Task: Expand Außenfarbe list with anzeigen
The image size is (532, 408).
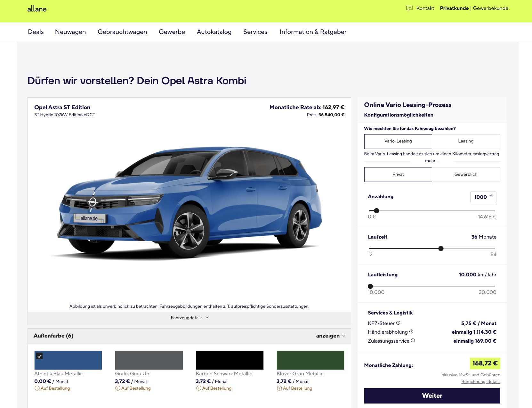Action: pyautogui.click(x=331, y=336)
